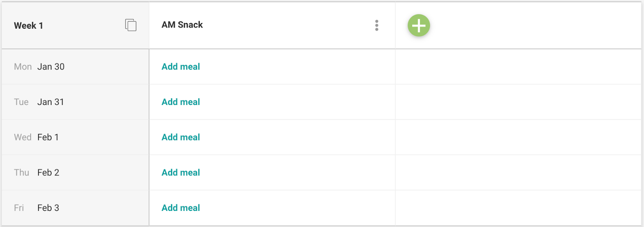Click the empty cell beside Tuesday's Add meal
644x227 pixels.
(518, 102)
